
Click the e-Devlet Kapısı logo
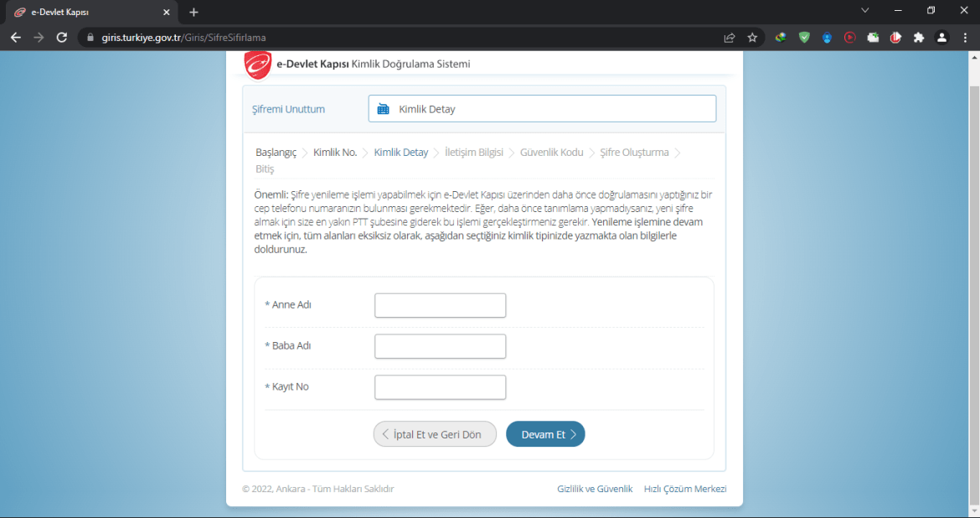[258, 65]
